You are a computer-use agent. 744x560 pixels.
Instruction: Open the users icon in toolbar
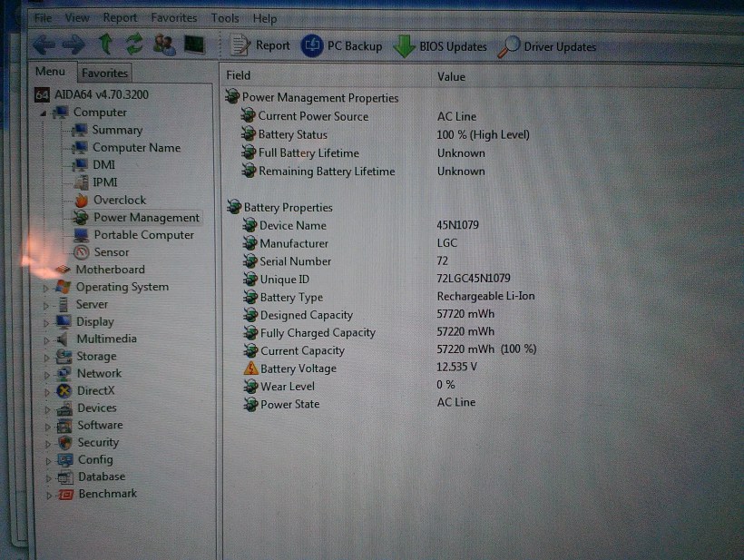tap(164, 44)
